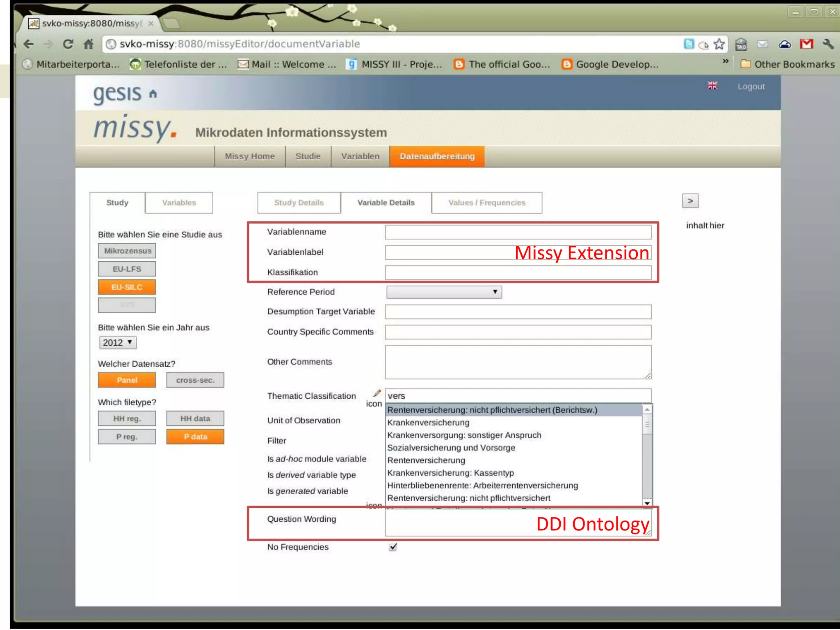Select P reg. filetype
Image resolution: width=840 pixels, height=630 pixels.
(x=127, y=437)
